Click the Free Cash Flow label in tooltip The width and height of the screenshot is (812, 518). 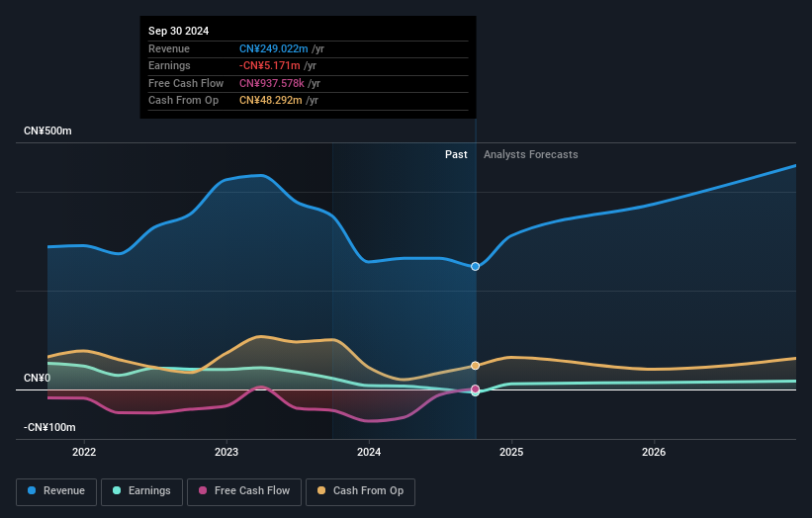186,83
